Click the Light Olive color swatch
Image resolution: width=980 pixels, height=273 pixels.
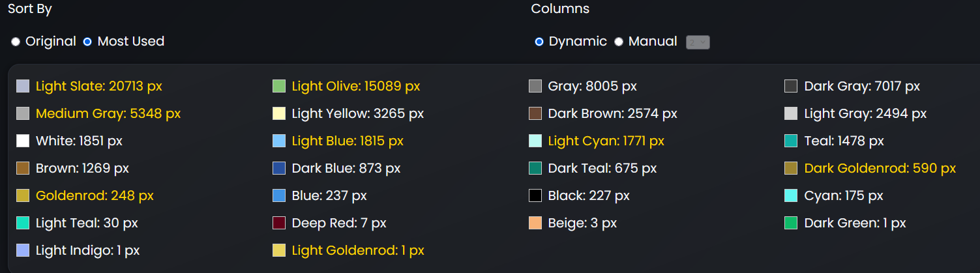point(279,86)
